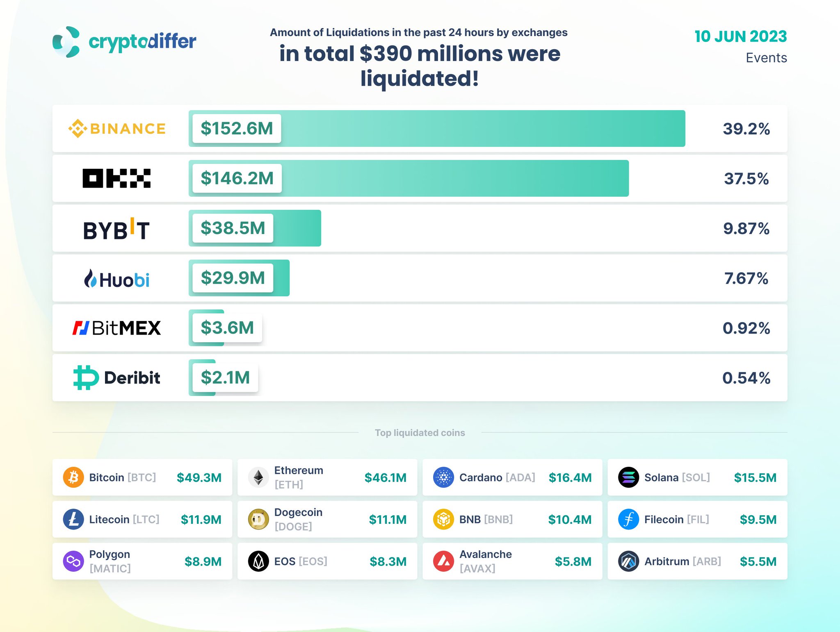The height and width of the screenshot is (632, 840).
Task: Click the Litecoin $11.9M amount
Action: coord(201,520)
